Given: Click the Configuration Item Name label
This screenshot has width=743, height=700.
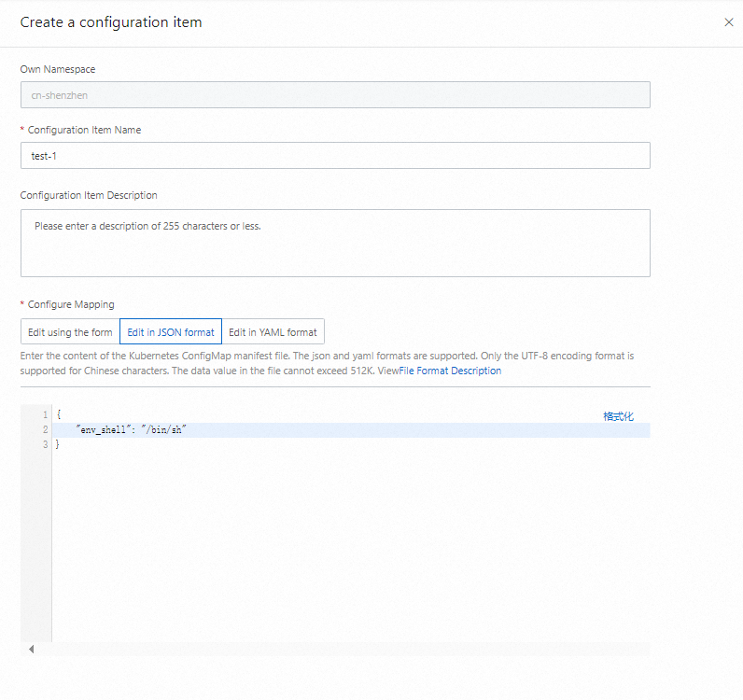Looking at the screenshot, I should tap(84, 130).
